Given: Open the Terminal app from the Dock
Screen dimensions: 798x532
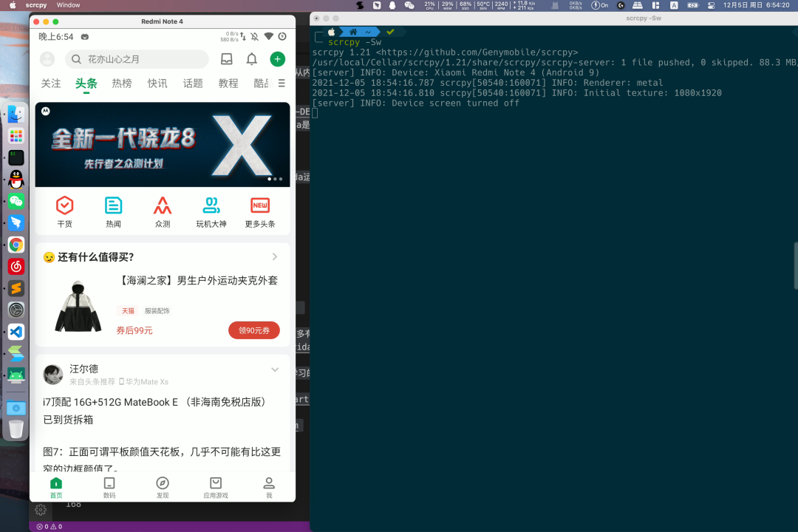Looking at the screenshot, I should coord(16,158).
